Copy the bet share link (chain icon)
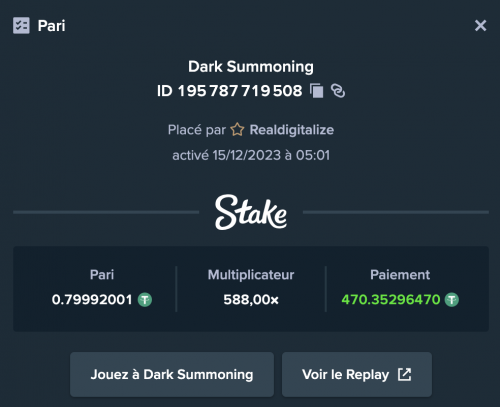The height and width of the screenshot is (407, 500). pos(338,91)
